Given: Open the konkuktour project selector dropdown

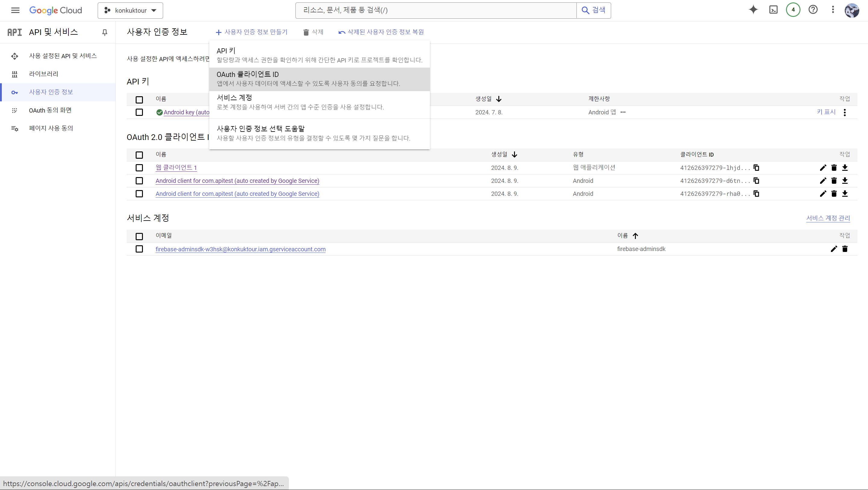Looking at the screenshot, I should click(131, 11).
